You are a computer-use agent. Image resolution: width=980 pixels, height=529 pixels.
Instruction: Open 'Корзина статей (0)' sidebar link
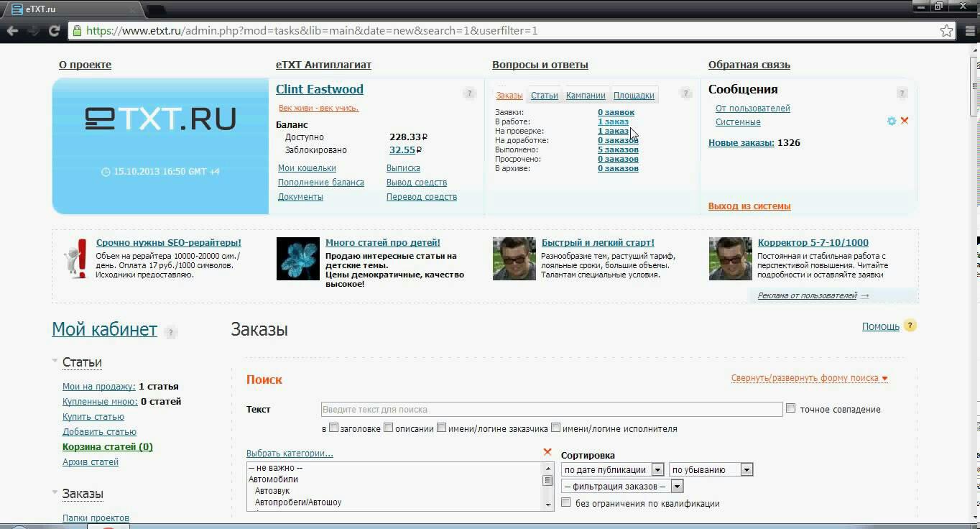108,446
